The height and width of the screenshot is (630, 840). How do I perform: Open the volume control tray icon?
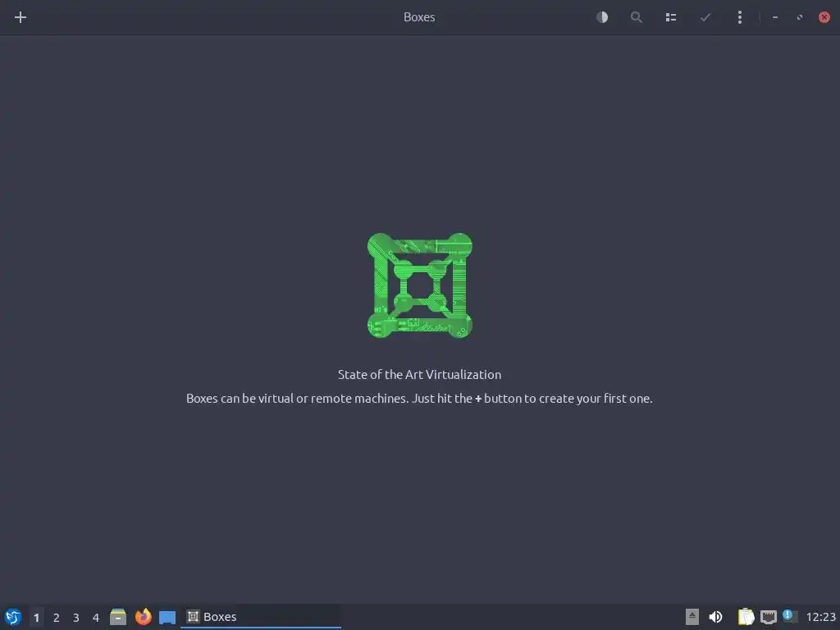click(715, 617)
